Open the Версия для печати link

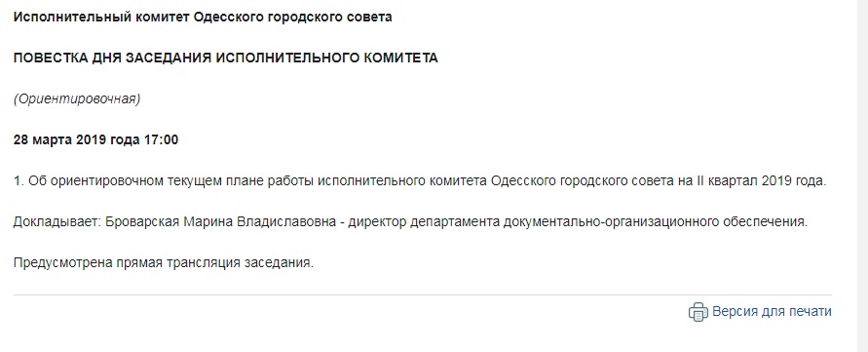tap(772, 311)
